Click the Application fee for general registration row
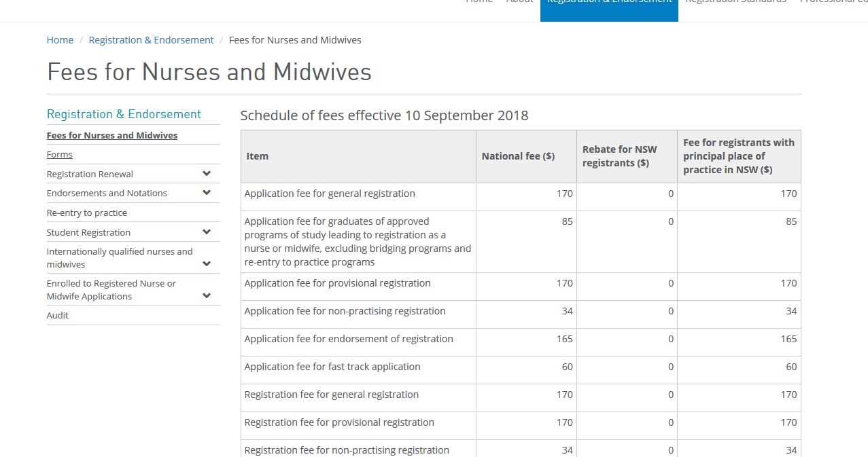Image resolution: width=868 pixels, height=457 pixels. coord(330,194)
